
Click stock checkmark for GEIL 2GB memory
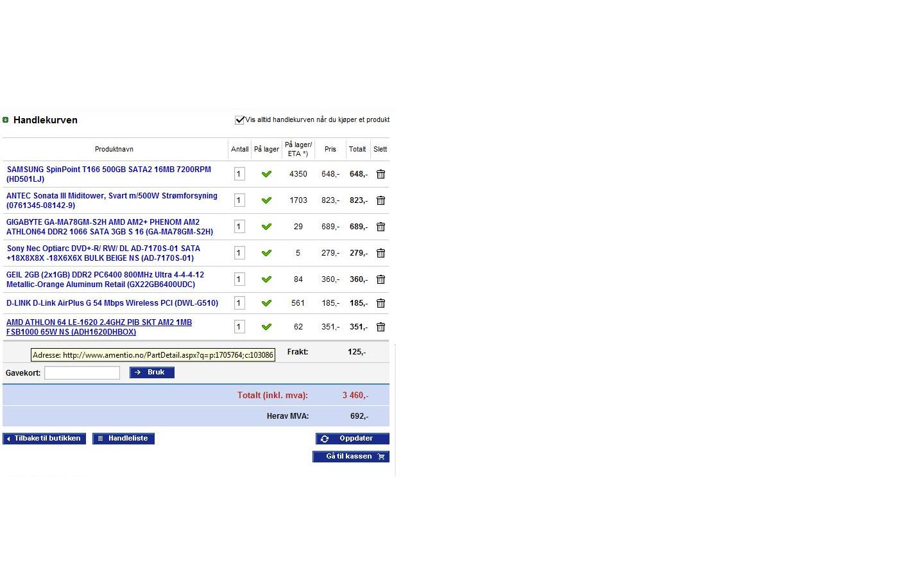pos(266,279)
